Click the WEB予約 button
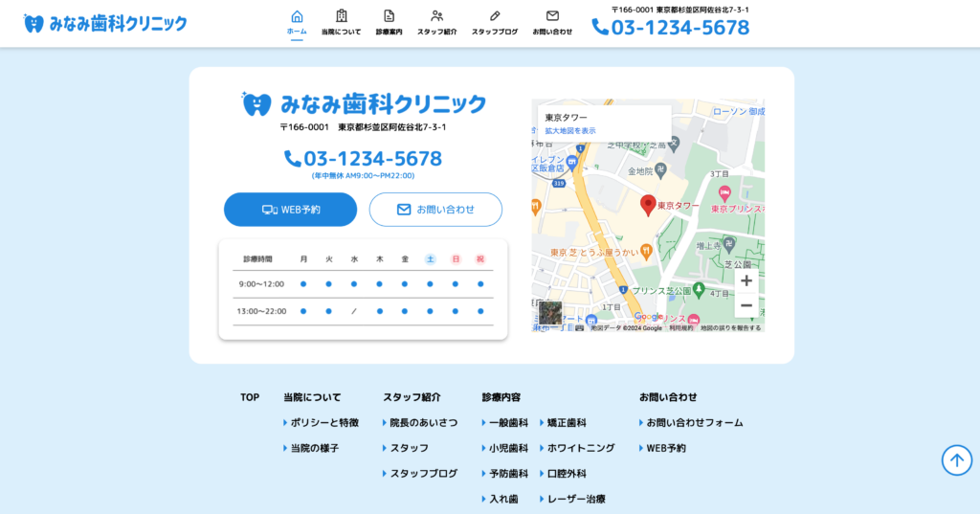Screen dimensions: 980x514 [x=291, y=210]
